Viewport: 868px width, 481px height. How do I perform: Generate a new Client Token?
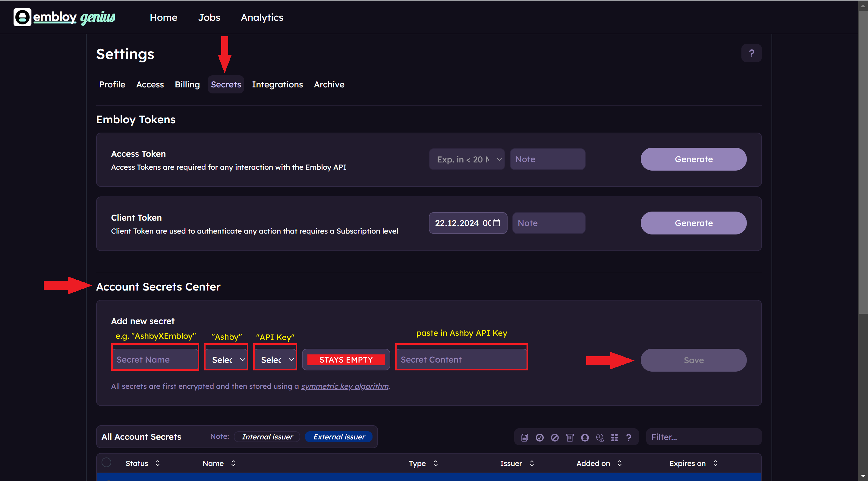pyautogui.click(x=693, y=223)
